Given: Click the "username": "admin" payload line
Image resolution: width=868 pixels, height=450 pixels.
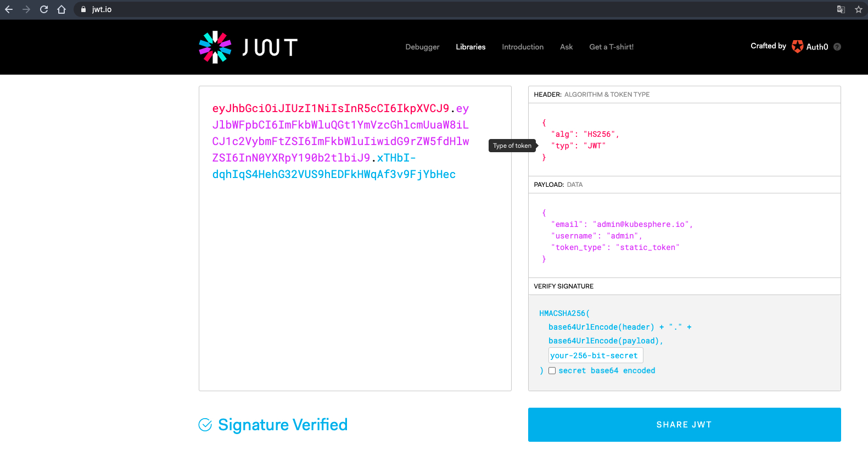Looking at the screenshot, I should tap(596, 236).
